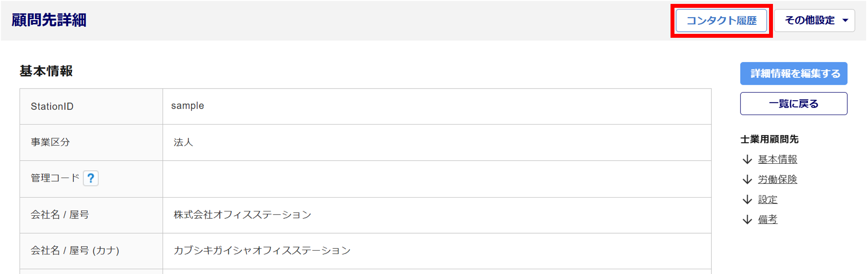Jump to 基本情報 section link
868x274 pixels.
(x=777, y=160)
